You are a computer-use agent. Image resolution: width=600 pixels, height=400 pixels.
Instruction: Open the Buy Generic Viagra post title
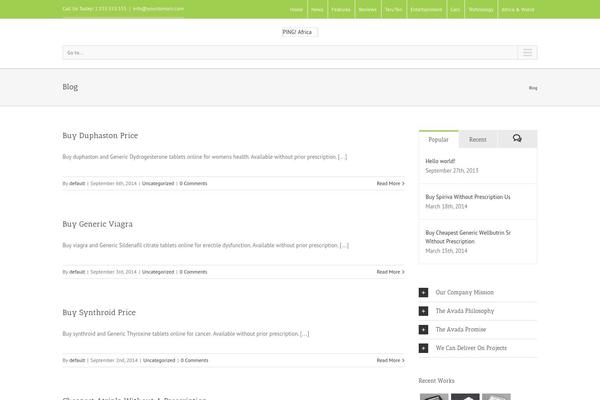coord(98,224)
